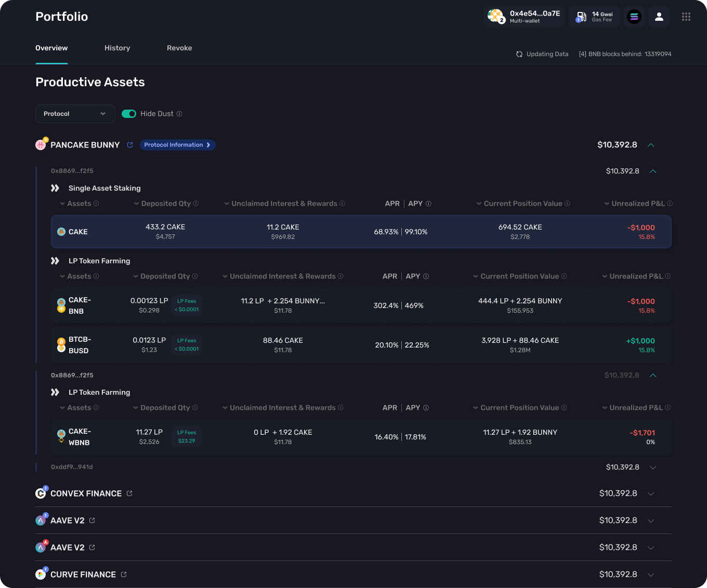Open the Protocol Information button

(177, 145)
